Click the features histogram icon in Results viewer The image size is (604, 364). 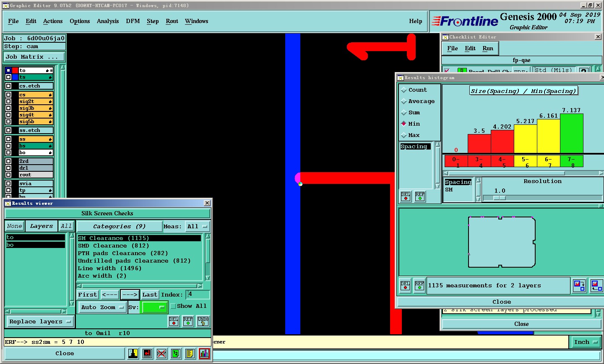tap(133, 354)
